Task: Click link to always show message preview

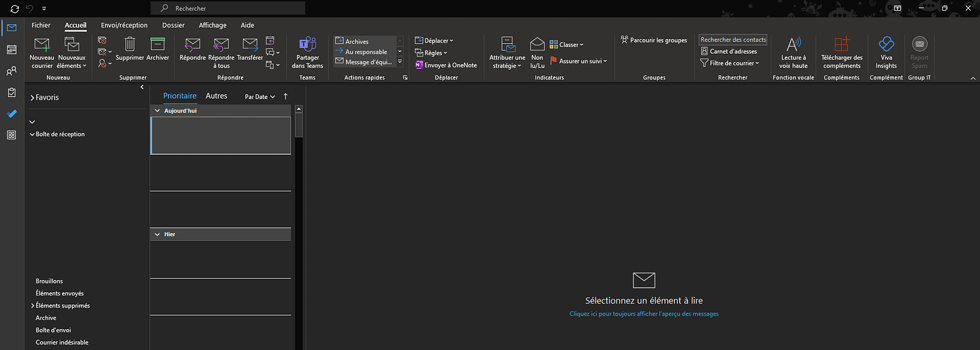Action: pyautogui.click(x=644, y=314)
